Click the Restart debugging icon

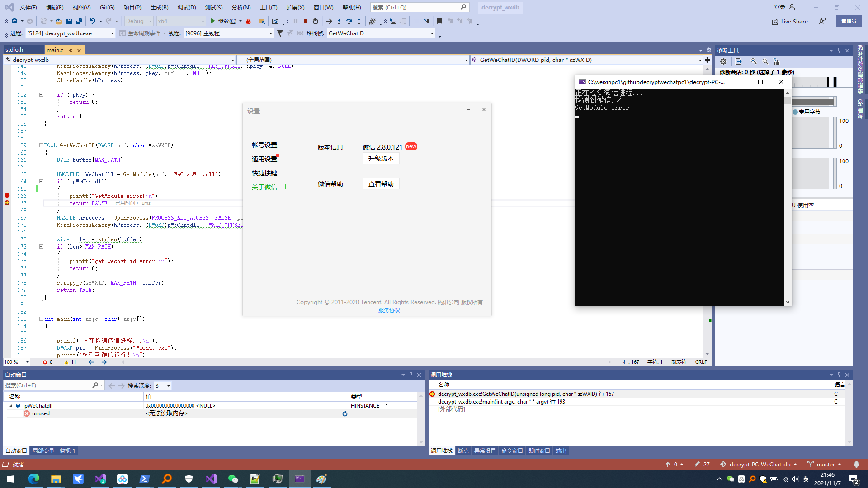(316, 21)
